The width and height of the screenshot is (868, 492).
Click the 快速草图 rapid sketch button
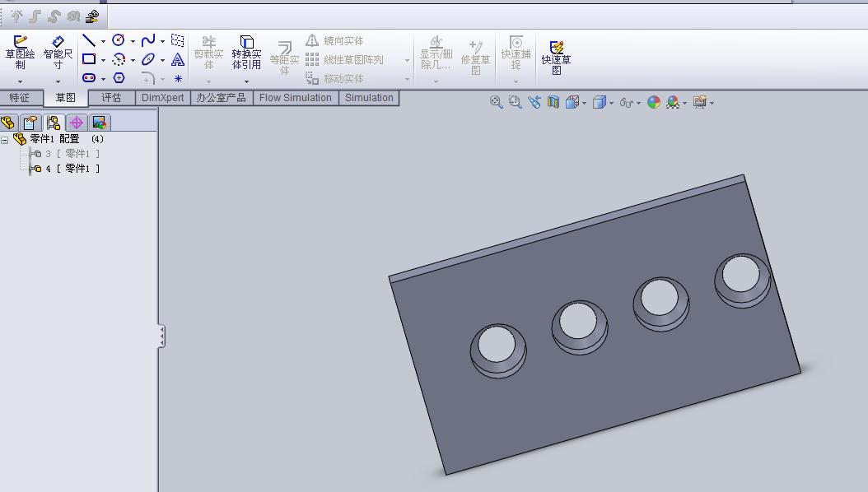pos(556,58)
